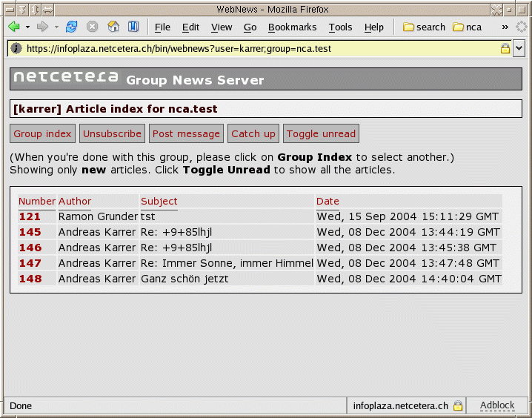Click infoplaza.netcetera.ch in the status bar
Image resolution: width=532 pixels, height=418 pixels.
[400, 406]
